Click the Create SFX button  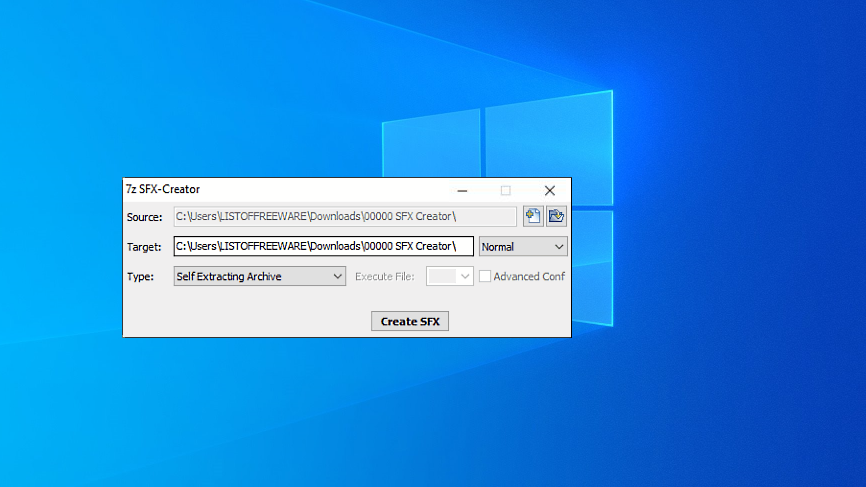(x=410, y=321)
